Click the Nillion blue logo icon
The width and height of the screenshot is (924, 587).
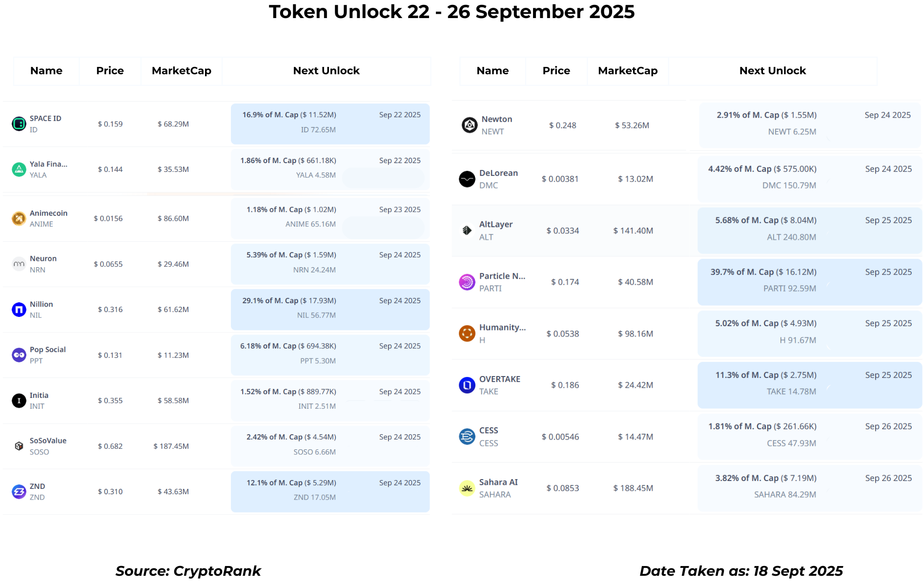pos(19,310)
